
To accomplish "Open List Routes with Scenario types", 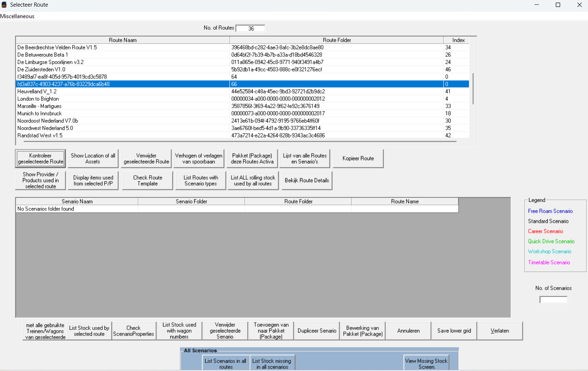I will point(201,180).
